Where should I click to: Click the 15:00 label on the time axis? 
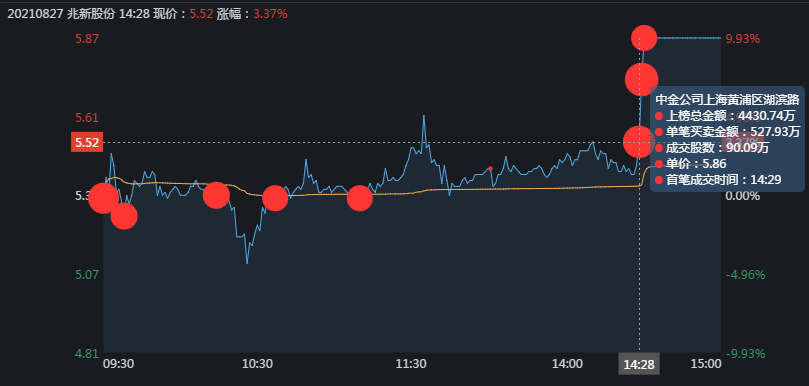coord(706,364)
